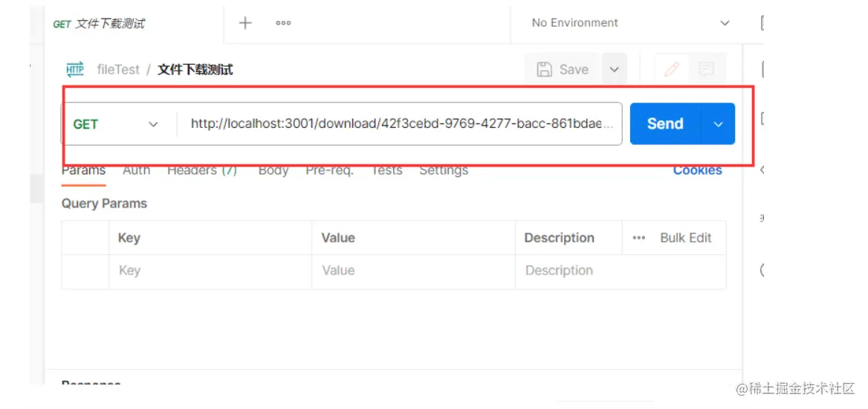
Task: Click the three-dot tab options icon
Action: [283, 23]
